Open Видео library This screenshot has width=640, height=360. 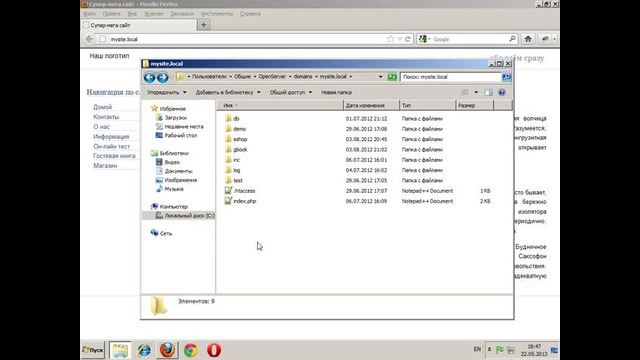[168, 162]
